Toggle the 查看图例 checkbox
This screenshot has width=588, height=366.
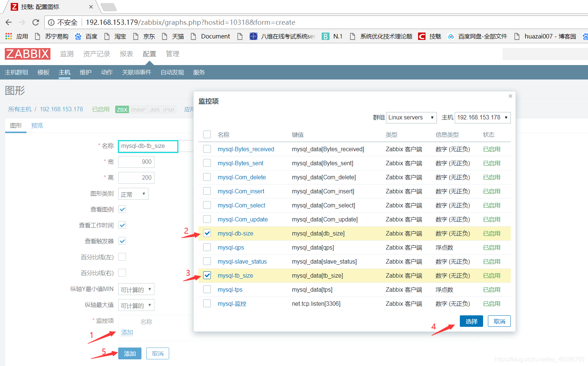pos(122,209)
